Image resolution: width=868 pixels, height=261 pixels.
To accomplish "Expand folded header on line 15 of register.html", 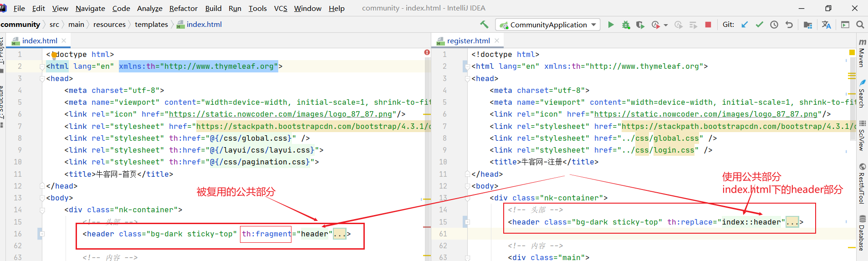I will [x=467, y=222].
